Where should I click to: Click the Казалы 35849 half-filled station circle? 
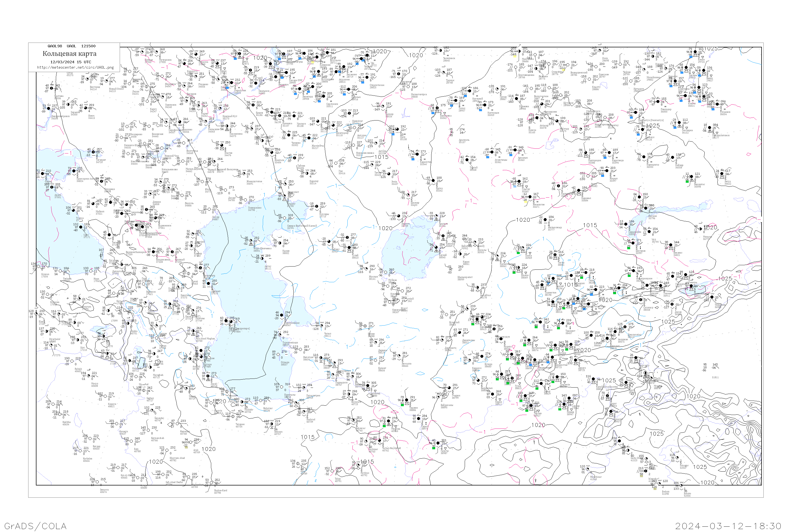[443, 236]
